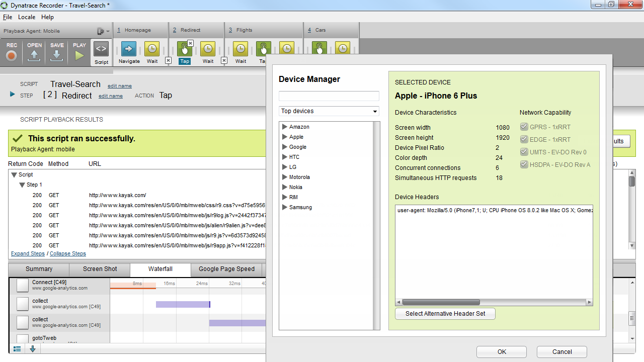Select the Tap action in Cars step
The height and width of the screenshot is (362, 644).
pos(319,48)
